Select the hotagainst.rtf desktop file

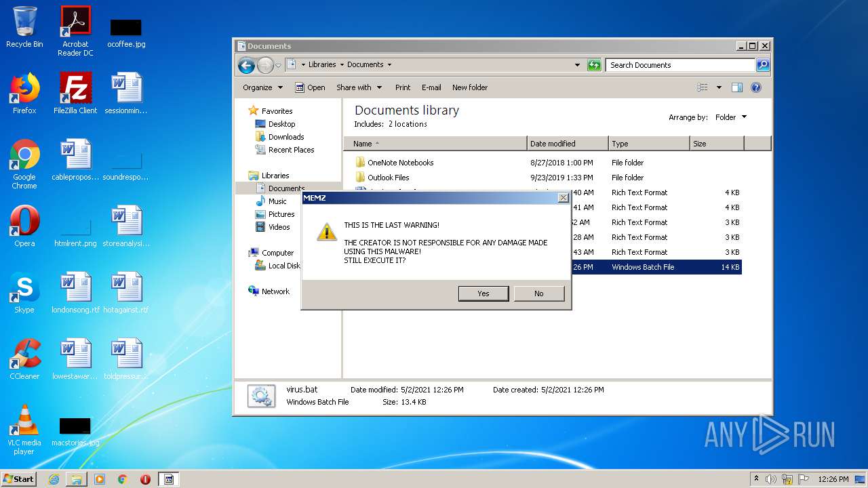pos(126,293)
